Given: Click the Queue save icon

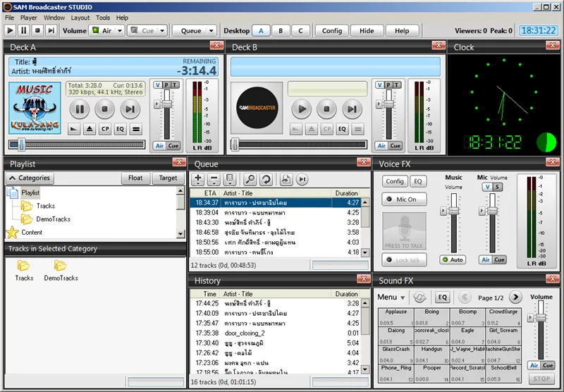Looking at the screenshot, I should pyautogui.click(x=230, y=179).
